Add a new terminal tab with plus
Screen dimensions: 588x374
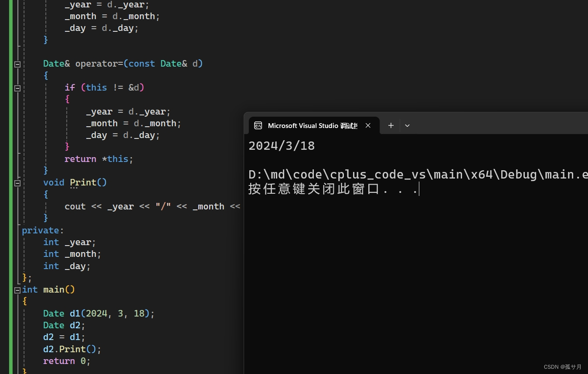391,125
